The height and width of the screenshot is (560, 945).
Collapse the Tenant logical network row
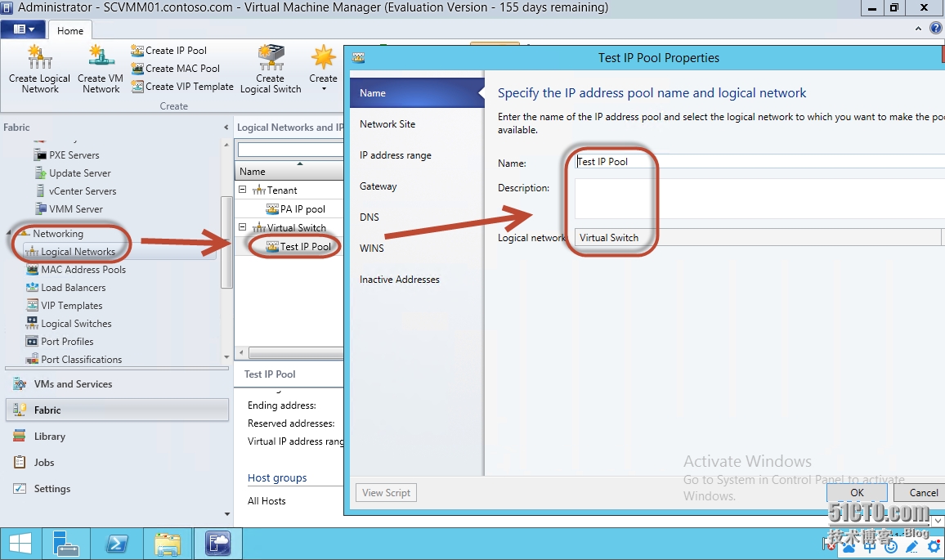click(x=242, y=190)
